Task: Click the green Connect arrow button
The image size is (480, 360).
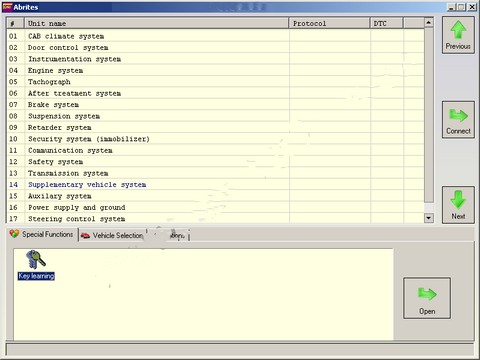Action: pyautogui.click(x=458, y=120)
